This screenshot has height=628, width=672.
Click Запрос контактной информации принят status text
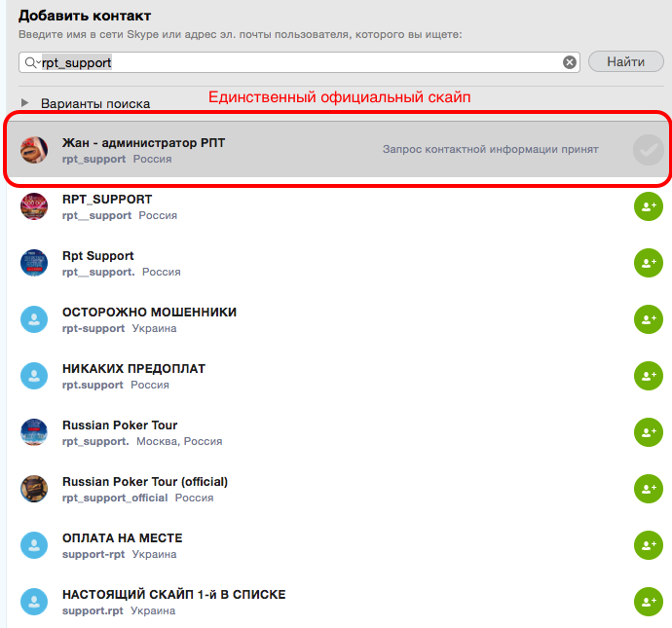click(490, 149)
